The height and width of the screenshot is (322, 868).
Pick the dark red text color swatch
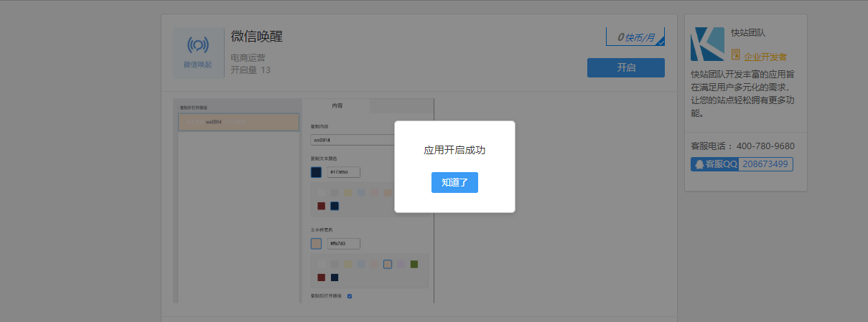(321, 207)
